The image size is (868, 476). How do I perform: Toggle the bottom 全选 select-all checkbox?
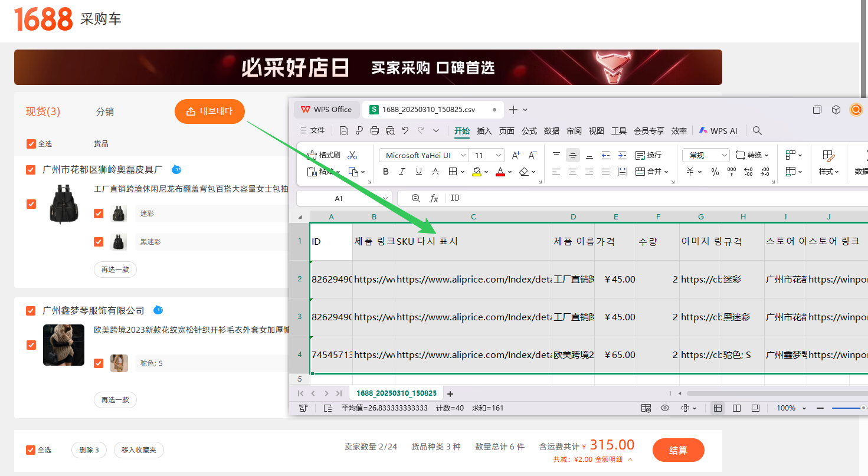(x=31, y=450)
